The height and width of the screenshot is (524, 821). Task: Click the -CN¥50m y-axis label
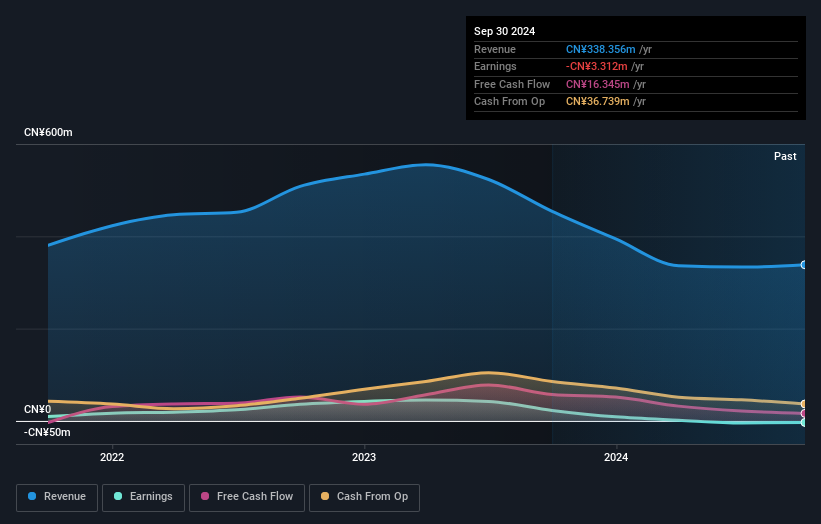pyautogui.click(x=47, y=432)
